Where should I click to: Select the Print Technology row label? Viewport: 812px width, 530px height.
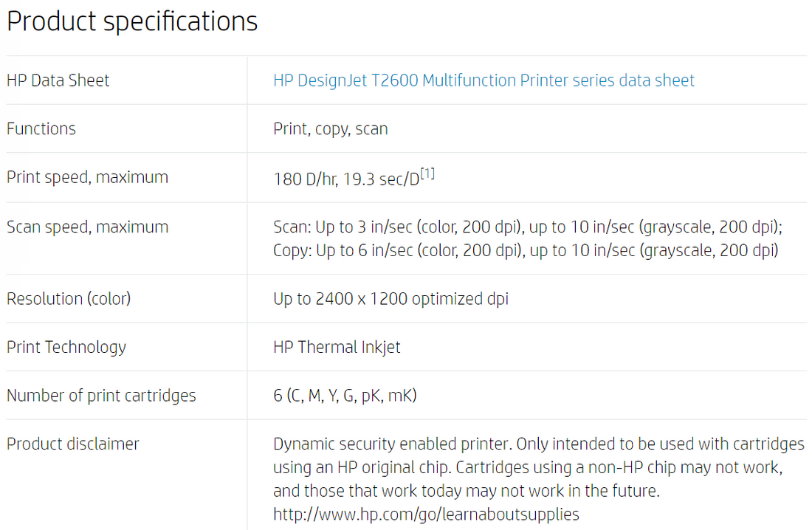(x=66, y=347)
